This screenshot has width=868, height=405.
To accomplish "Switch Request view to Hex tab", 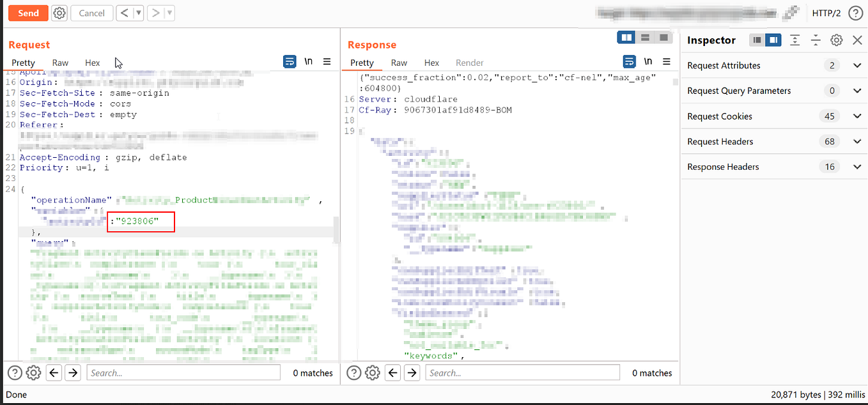I will [x=92, y=63].
